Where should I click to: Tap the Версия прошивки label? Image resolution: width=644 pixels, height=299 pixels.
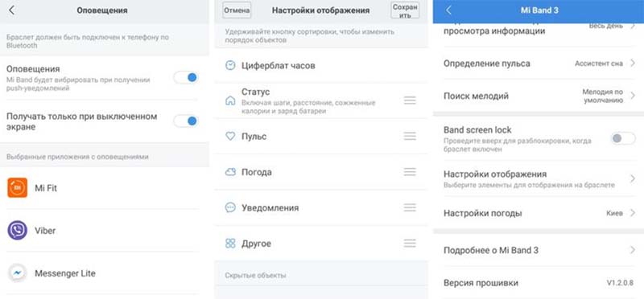click(481, 283)
